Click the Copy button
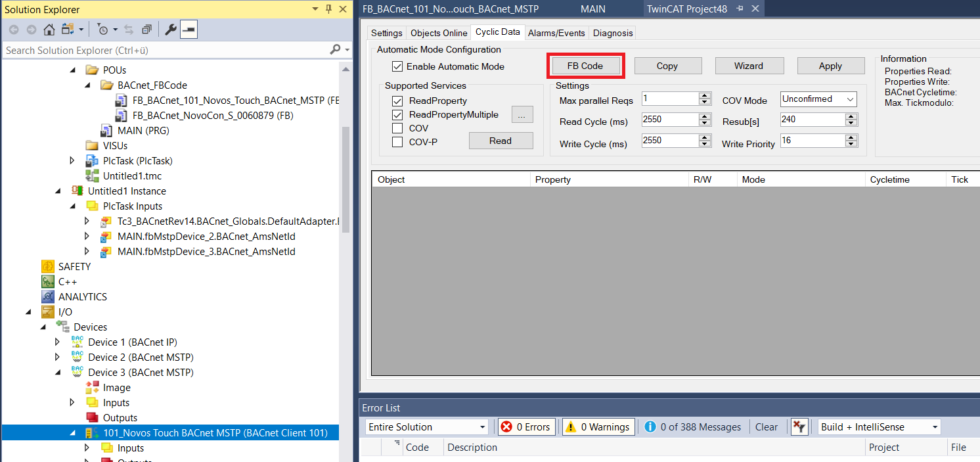 pyautogui.click(x=667, y=66)
